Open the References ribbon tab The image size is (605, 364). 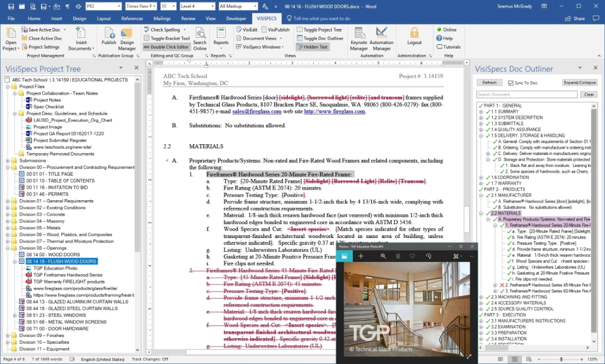coord(132,18)
